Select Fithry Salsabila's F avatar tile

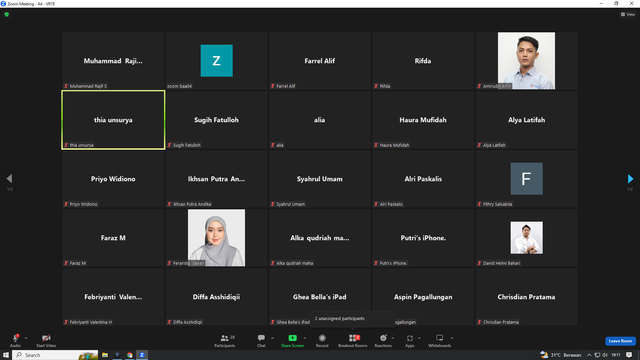(x=526, y=178)
